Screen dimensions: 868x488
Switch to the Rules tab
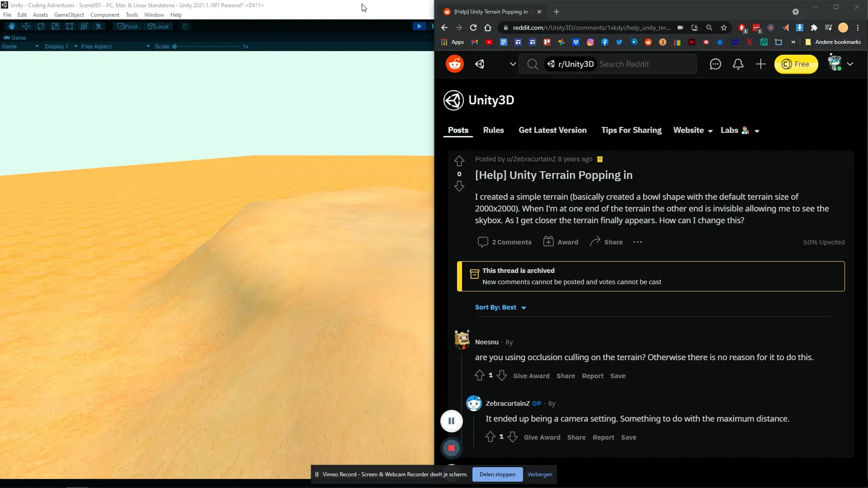(x=493, y=130)
